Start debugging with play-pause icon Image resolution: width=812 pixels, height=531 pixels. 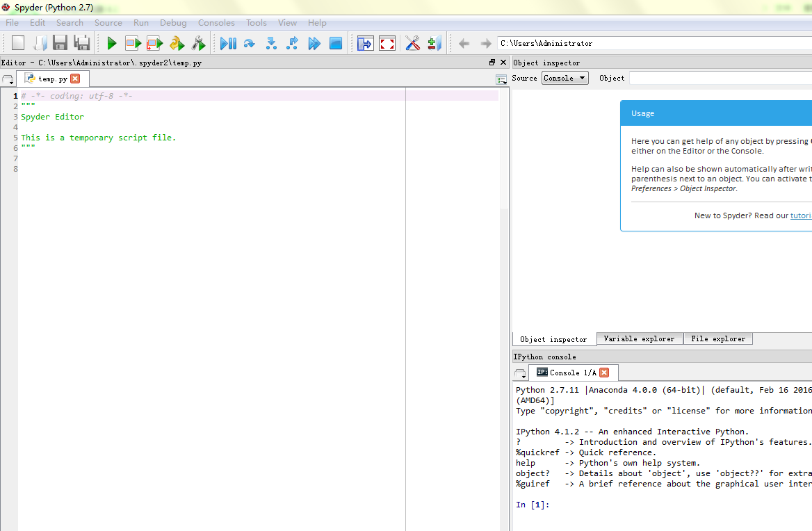point(228,43)
